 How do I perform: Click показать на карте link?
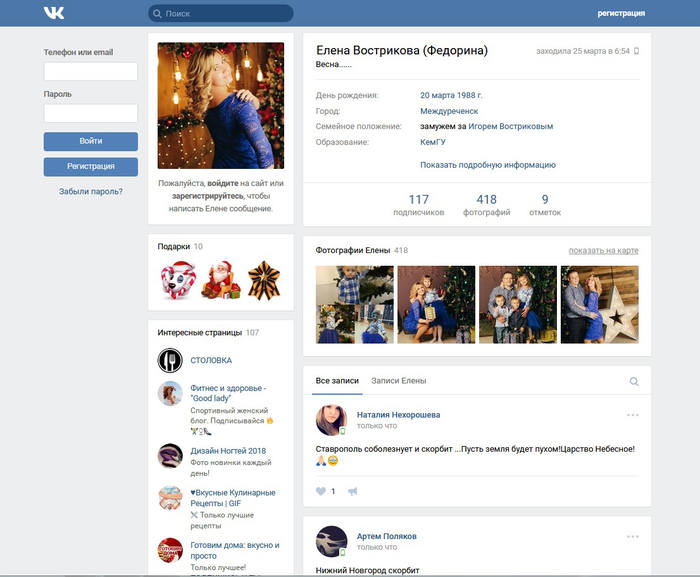pyautogui.click(x=604, y=251)
